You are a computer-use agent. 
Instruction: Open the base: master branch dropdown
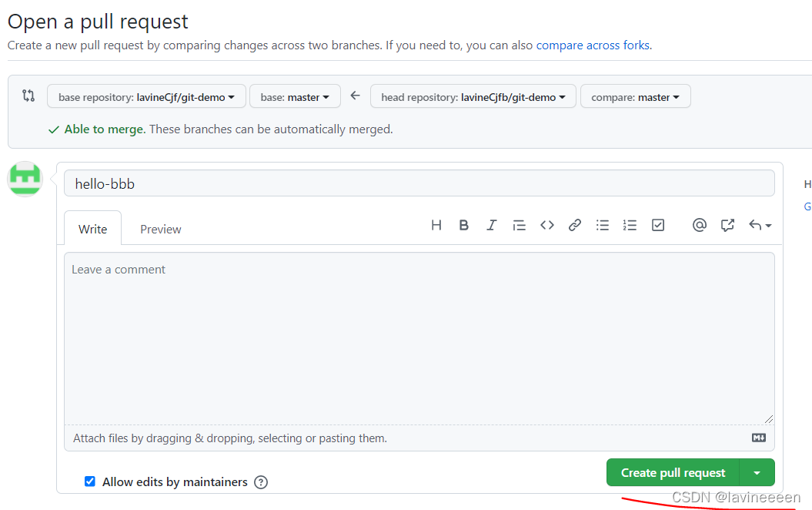click(x=296, y=97)
